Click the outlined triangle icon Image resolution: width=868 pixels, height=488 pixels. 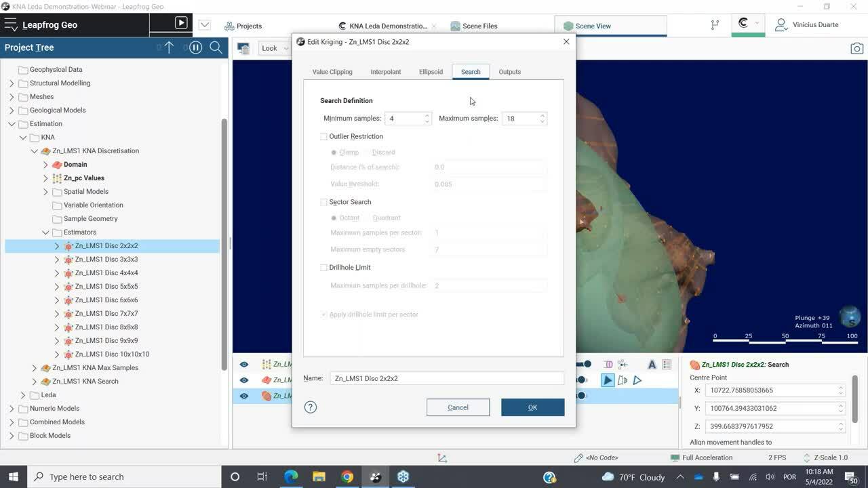tap(637, 380)
